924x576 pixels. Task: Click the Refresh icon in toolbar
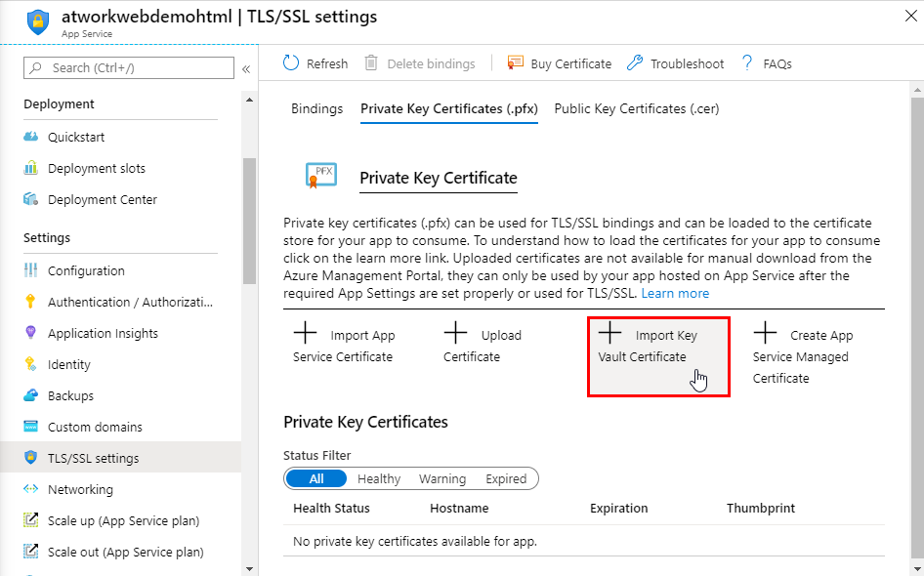click(291, 63)
